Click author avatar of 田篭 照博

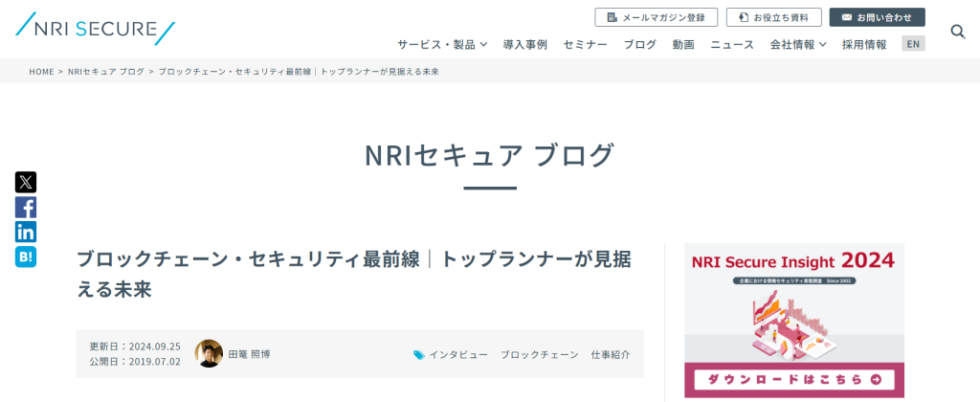(209, 353)
